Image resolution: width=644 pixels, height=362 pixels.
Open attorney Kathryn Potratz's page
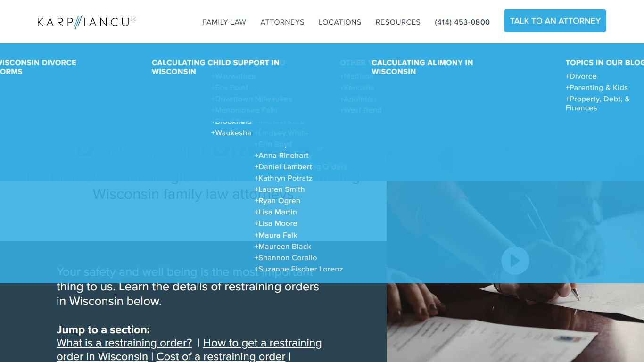pyautogui.click(x=283, y=178)
